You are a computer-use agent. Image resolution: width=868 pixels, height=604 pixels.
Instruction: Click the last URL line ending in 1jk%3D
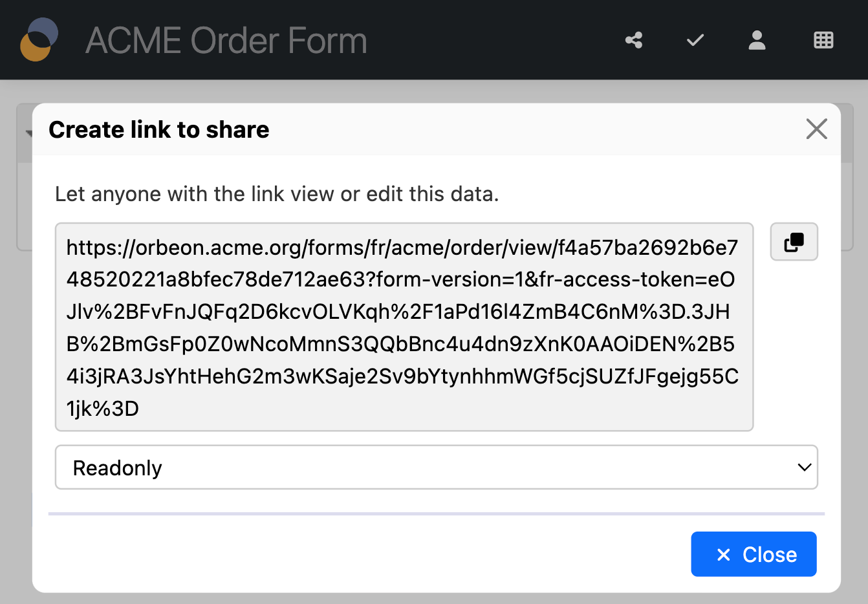tap(103, 409)
